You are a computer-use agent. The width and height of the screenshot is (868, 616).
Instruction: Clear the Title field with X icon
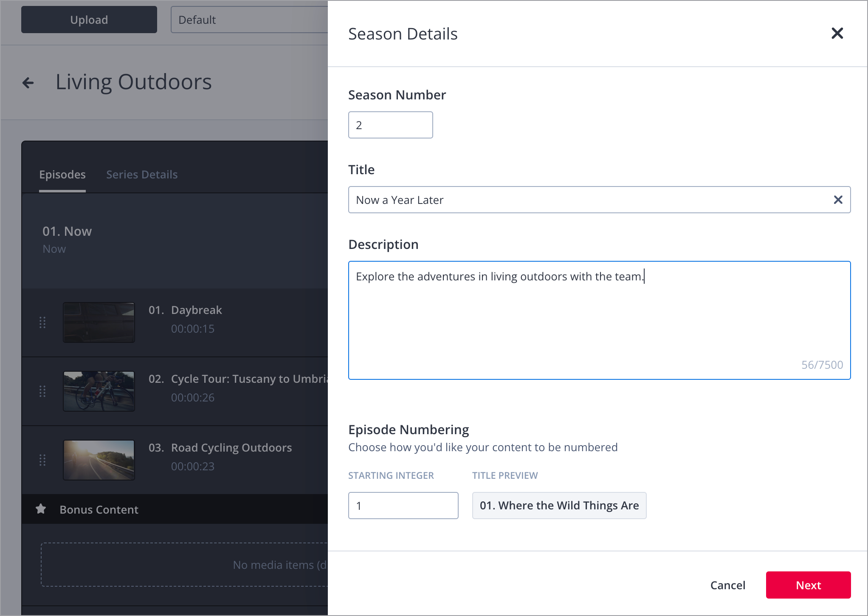click(x=838, y=200)
